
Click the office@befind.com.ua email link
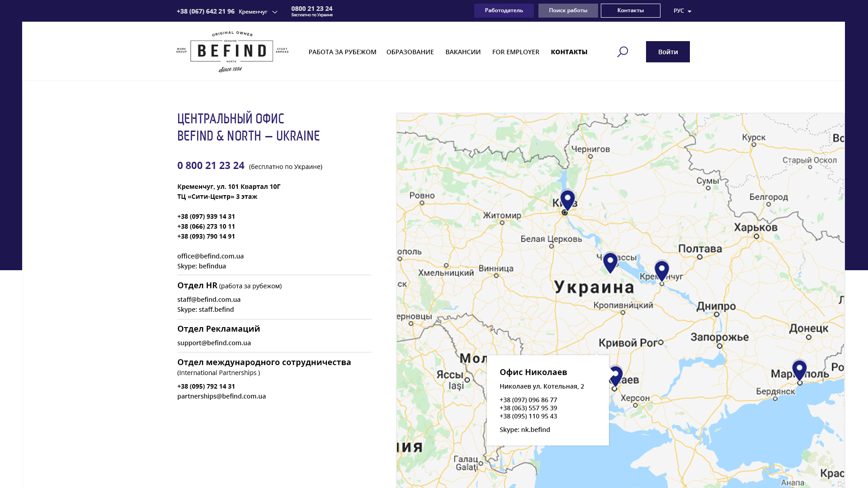point(210,256)
